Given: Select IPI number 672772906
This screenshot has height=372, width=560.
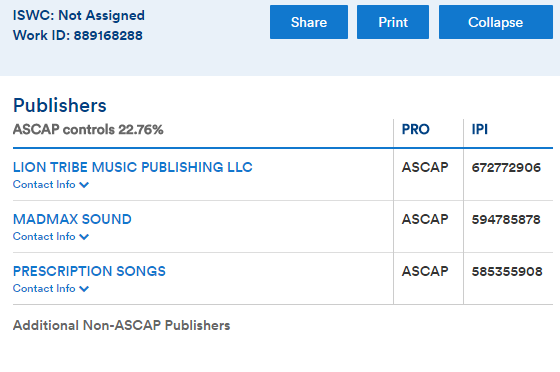Looking at the screenshot, I should tap(506, 167).
